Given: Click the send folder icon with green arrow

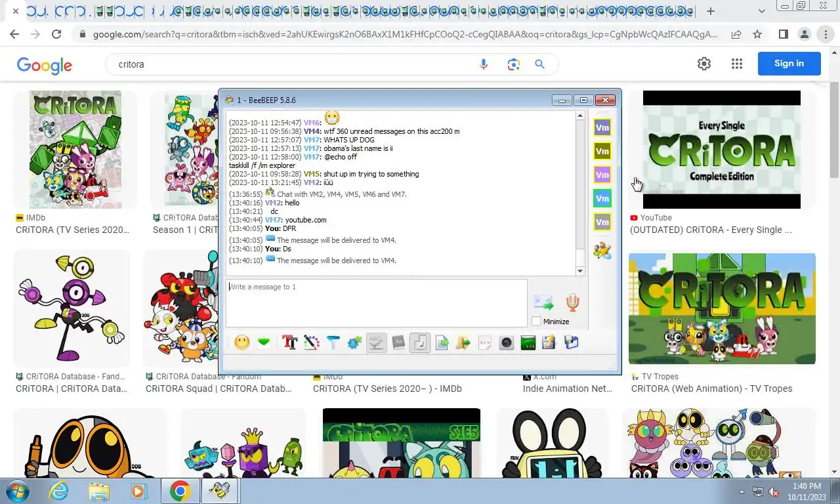Looking at the screenshot, I should tap(463, 343).
